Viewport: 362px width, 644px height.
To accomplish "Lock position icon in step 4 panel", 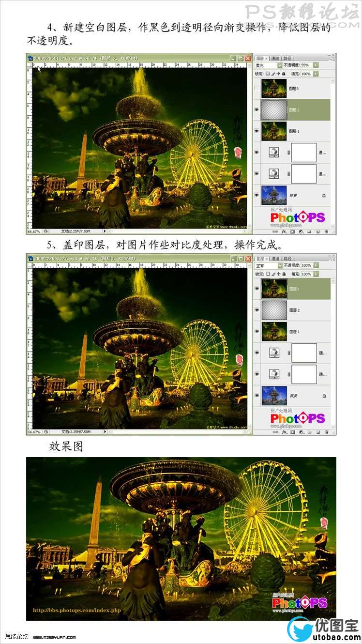I will click(x=278, y=74).
